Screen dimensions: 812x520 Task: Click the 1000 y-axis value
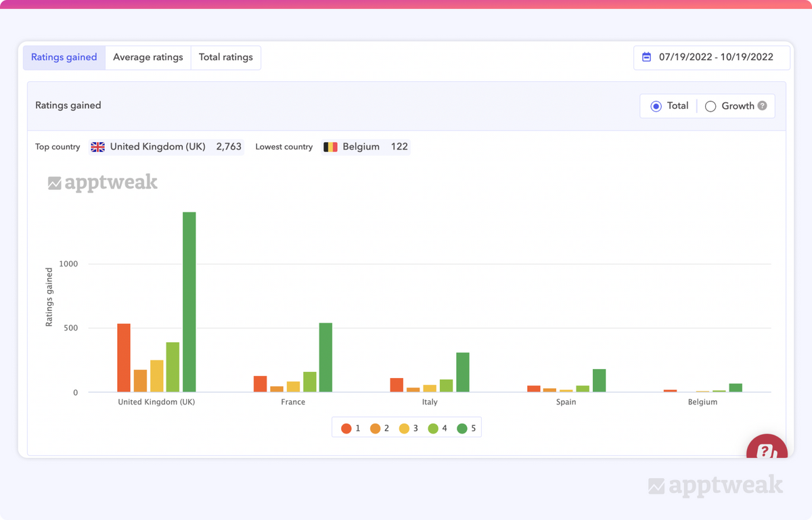pyautogui.click(x=69, y=264)
